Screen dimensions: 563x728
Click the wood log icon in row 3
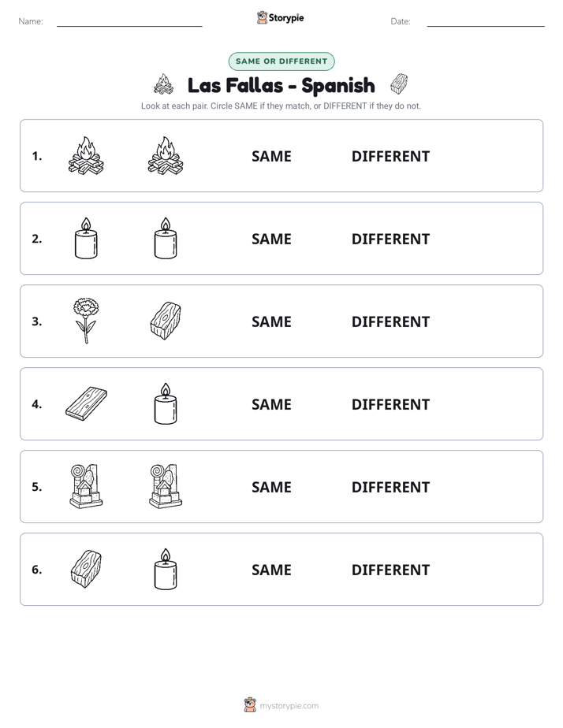point(166,321)
